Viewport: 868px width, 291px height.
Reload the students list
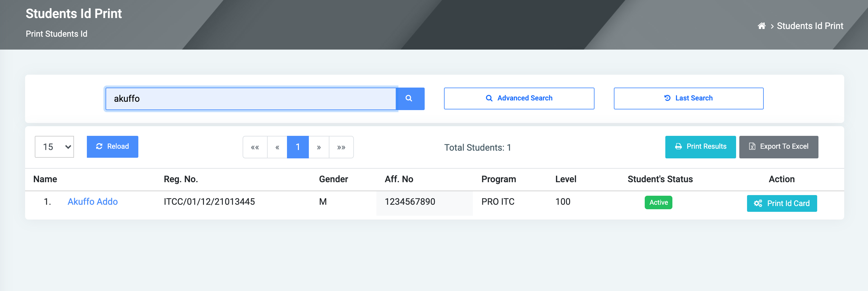pyautogui.click(x=112, y=147)
